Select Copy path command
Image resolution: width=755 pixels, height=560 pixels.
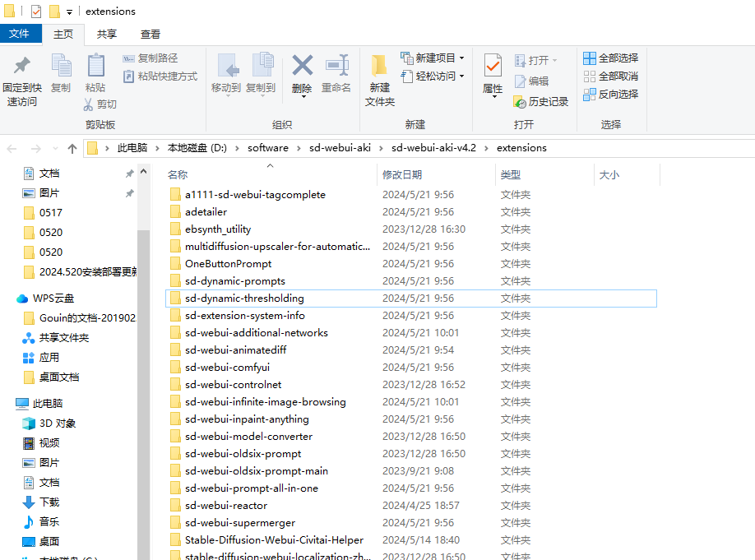[151, 58]
